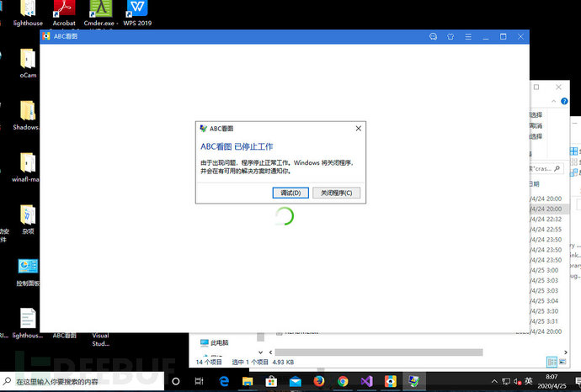Open the Acrobat desktop shortcut

click(x=64, y=10)
